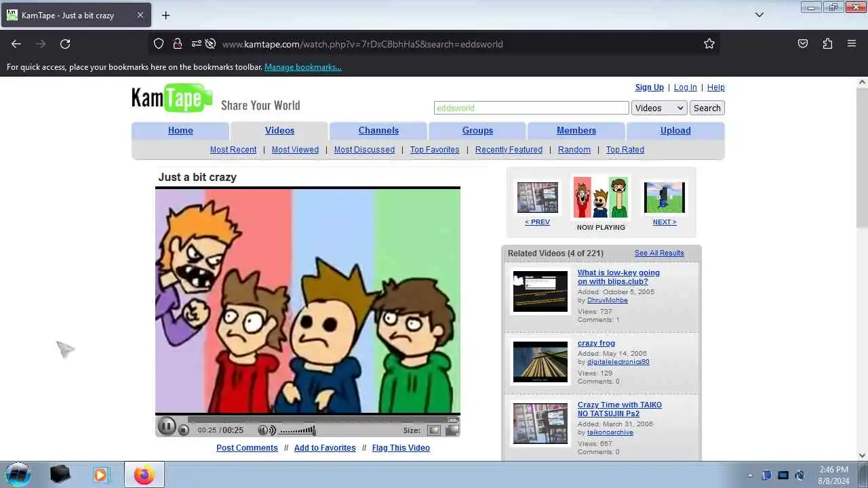Open the media player taskbar icon

[x=100, y=475]
